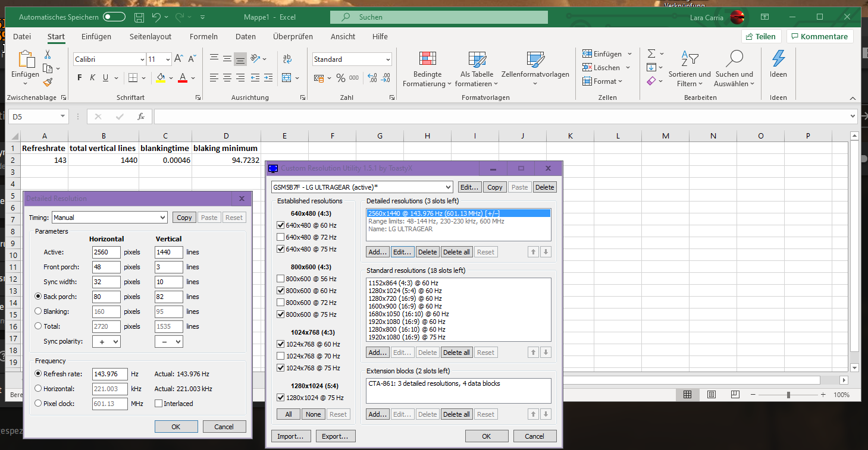Screen dimensions: 868x450
Task: Click the cell borders icon
Action: 133,78
